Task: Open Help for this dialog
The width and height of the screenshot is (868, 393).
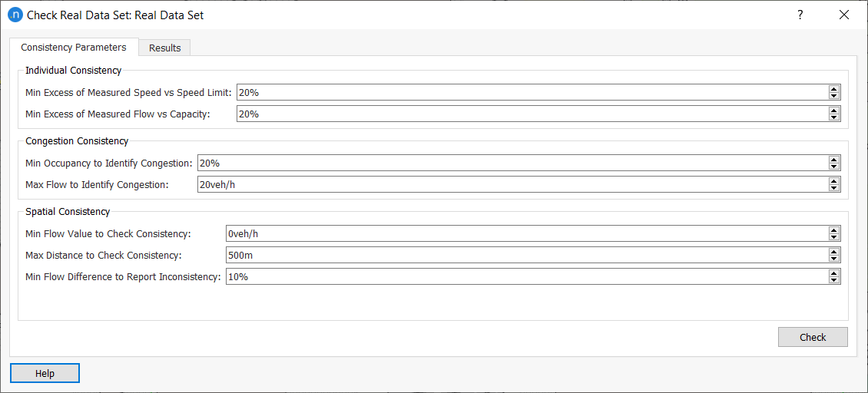Action: tap(45, 373)
